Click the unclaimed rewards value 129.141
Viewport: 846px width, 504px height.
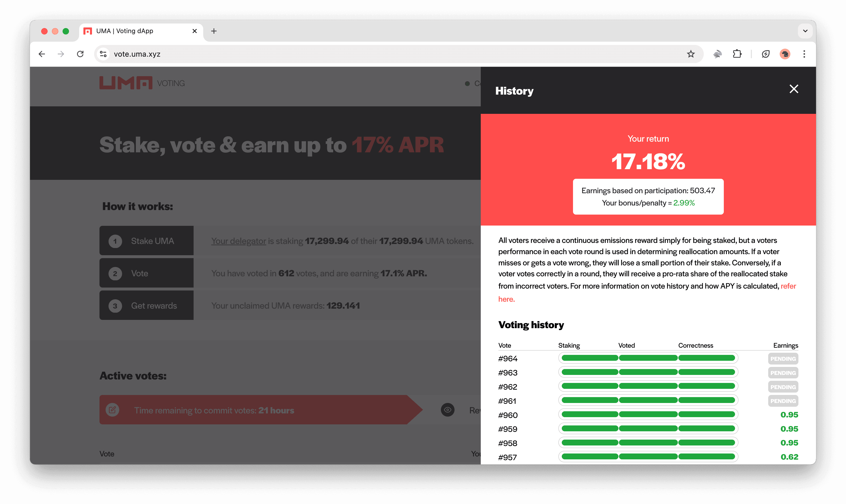(x=343, y=305)
